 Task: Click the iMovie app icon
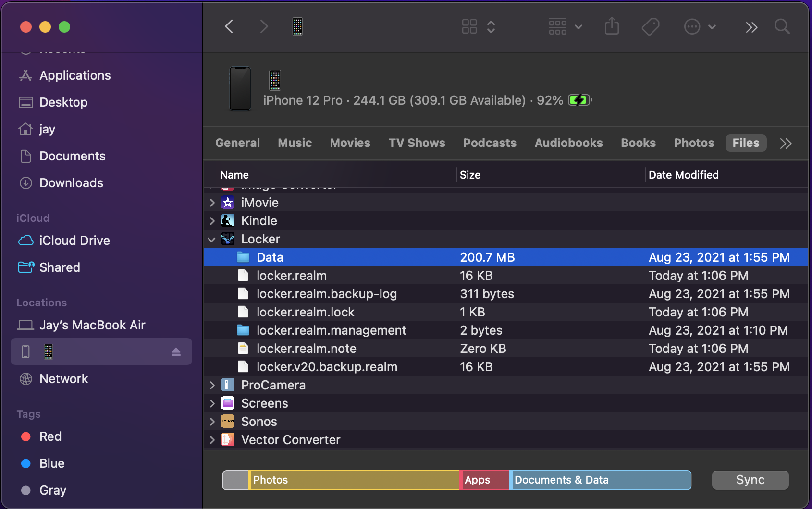[x=228, y=203]
